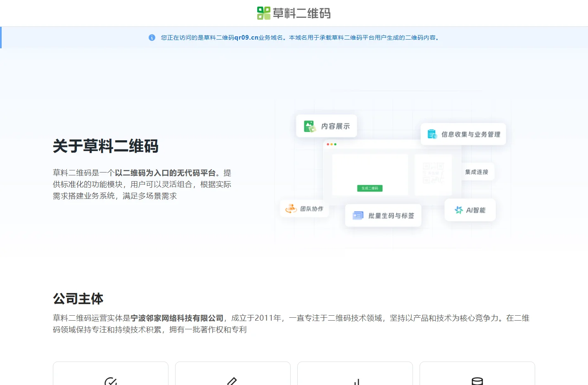
Task: Click the checkmark circle icon in the first bottom card
Action: (x=111, y=382)
